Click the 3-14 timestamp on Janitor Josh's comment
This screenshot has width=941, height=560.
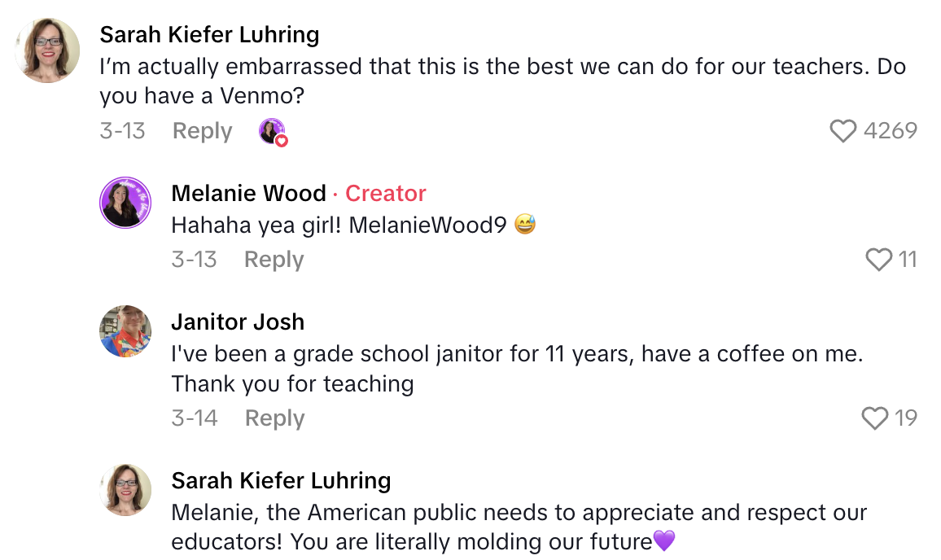point(194,418)
